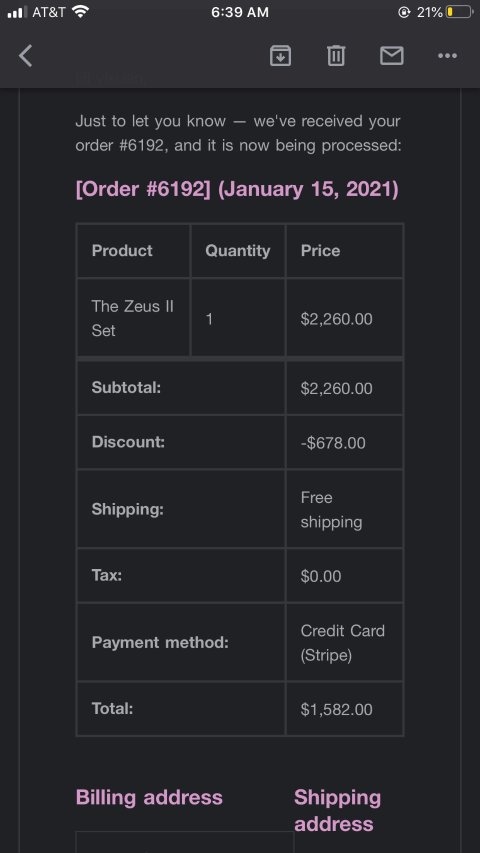480x853 pixels.
Task: Tap the rotation lock status icon
Action: (404, 12)
